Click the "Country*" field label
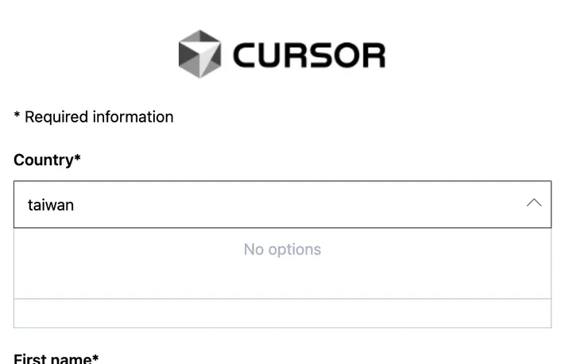 click(x=47, y=160)
